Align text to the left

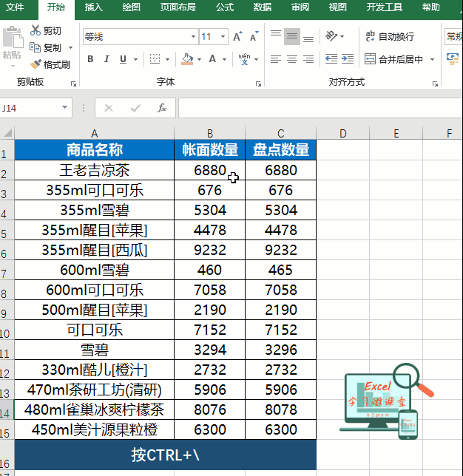pos(276,59)
